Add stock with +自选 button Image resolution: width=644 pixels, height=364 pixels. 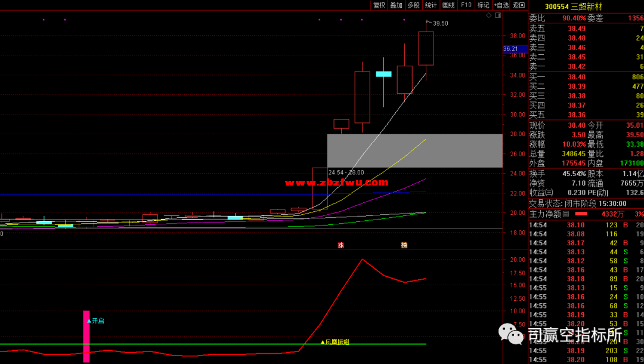coord(501,5)
